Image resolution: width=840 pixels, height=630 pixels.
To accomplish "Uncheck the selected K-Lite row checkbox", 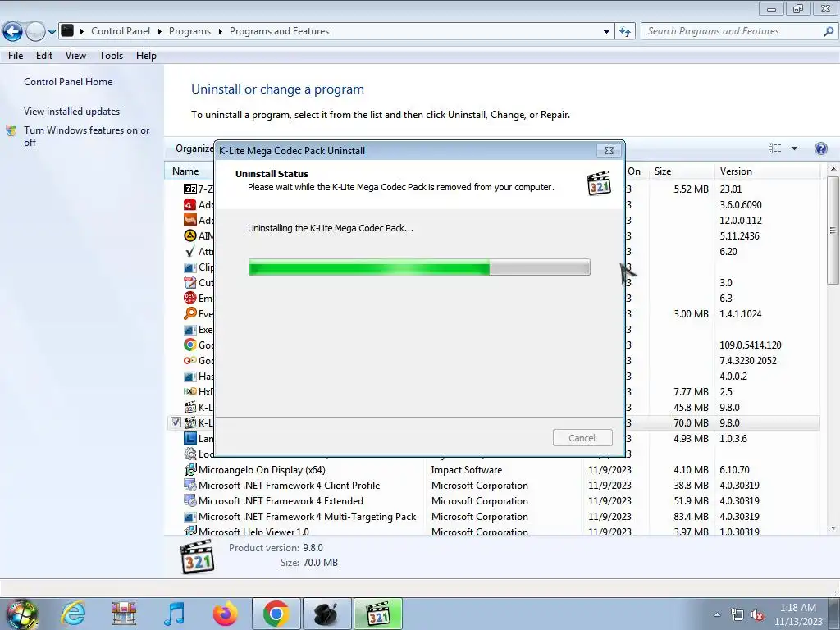I will coord(176,422).
